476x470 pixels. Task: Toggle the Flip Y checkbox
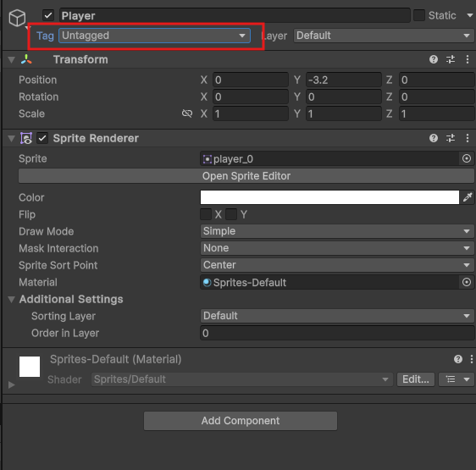point(231,214)
